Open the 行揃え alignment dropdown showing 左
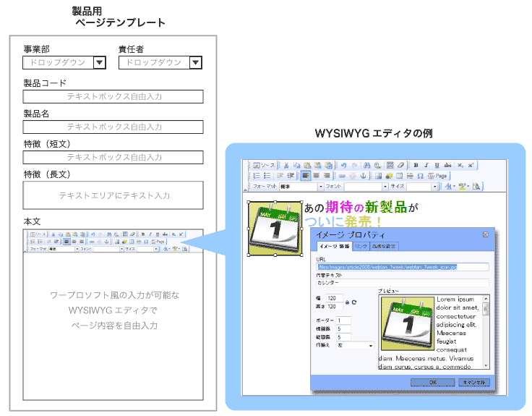This screenshot has width=532, height=416. coord(355,345)
